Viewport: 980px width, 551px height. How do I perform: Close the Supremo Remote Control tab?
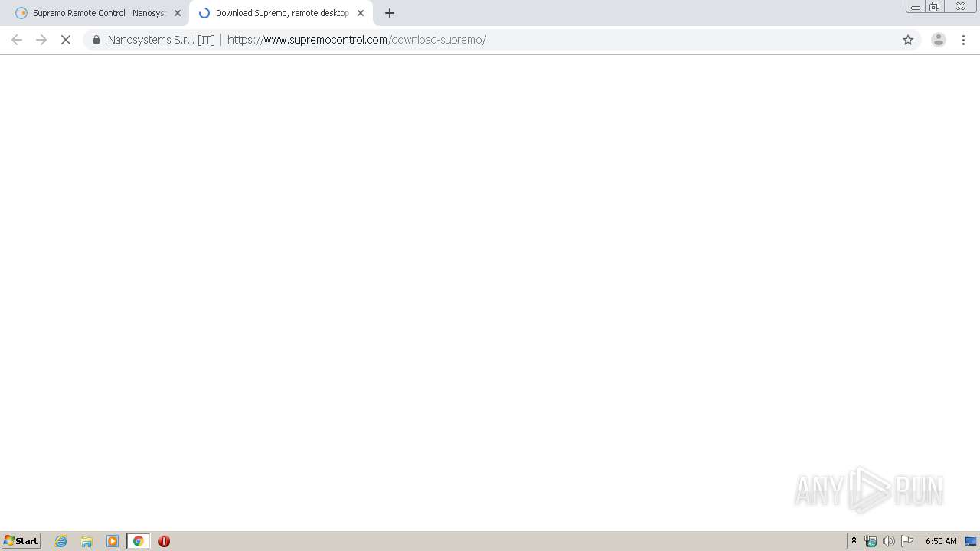(x=178, y=13)
